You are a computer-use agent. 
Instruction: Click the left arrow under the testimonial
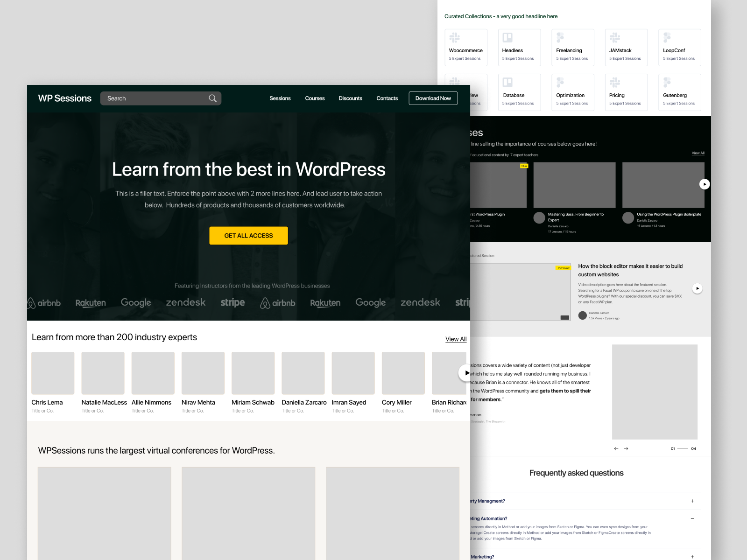tap(616, 448)
